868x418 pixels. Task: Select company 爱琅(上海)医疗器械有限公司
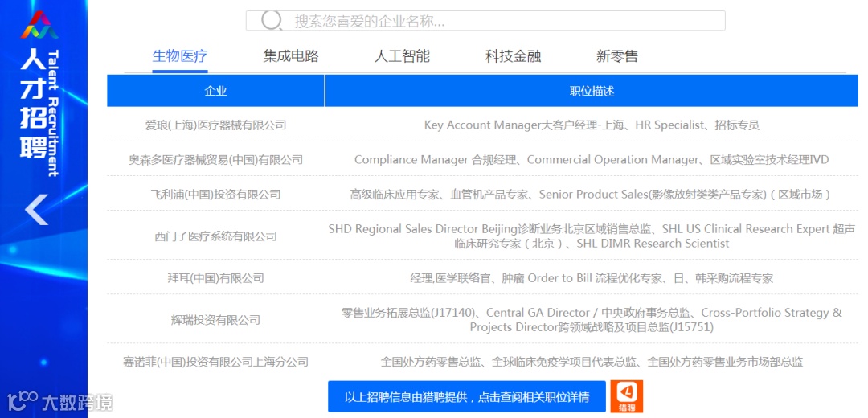tap(215, 125)
